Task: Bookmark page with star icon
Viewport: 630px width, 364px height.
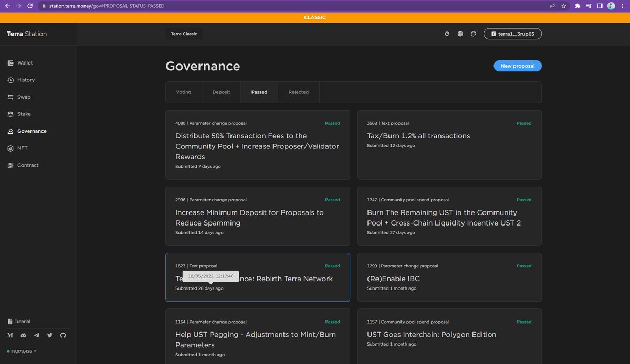Action: pyautogui.click(x=564, y=6)
